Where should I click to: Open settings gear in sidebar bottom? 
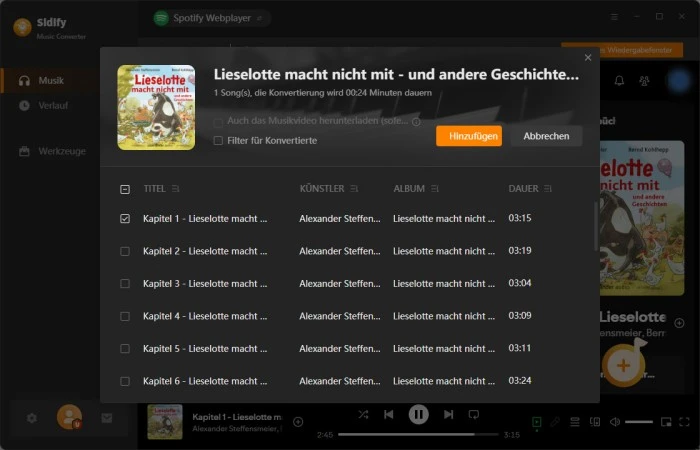[x=32, y=418]
